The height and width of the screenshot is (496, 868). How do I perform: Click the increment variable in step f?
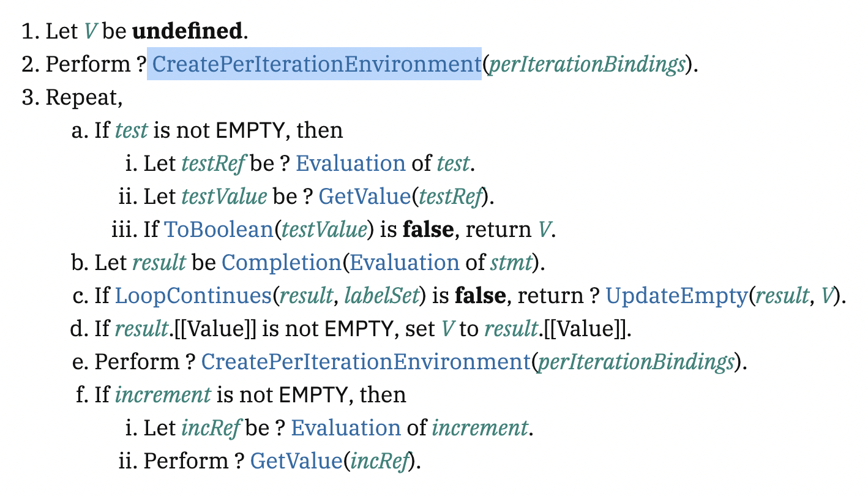click(x=163, y=395)
